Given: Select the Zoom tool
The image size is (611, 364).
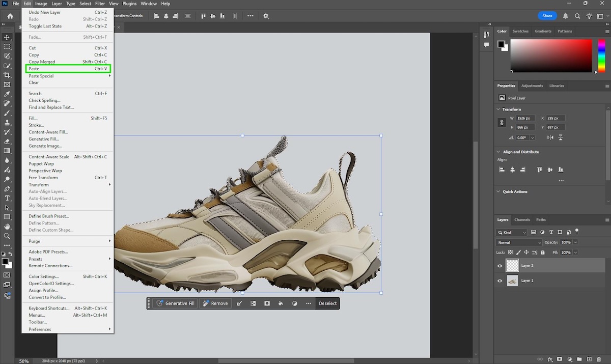Looking at the screenshot, I should point(7,236).
